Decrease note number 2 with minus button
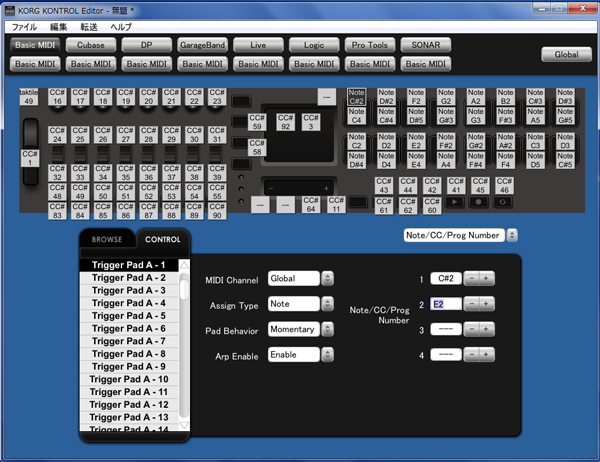 pyautogui.click(x=471, y=304)
